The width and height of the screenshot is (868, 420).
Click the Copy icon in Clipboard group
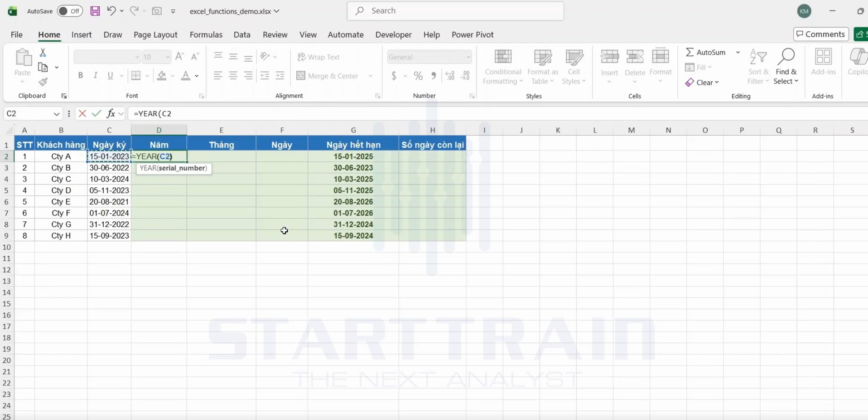pyautogui.click(x=43, y=67)
